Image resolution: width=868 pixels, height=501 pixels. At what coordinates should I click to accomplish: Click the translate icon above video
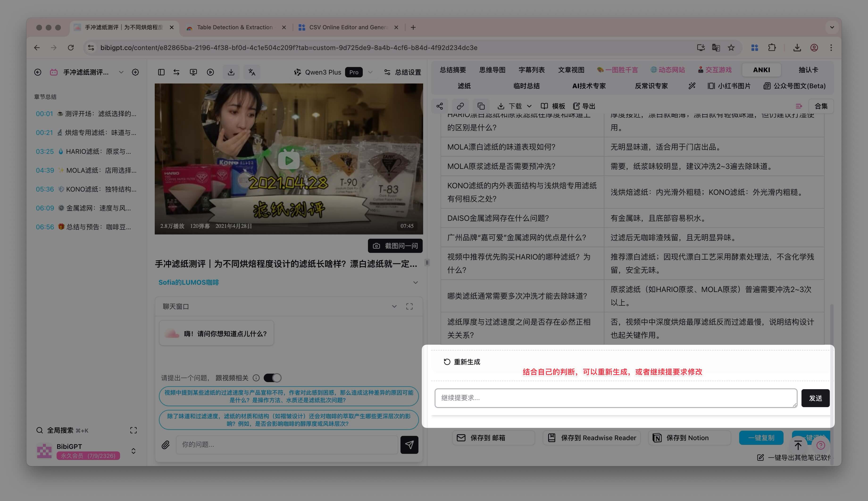pyautogui.click(x=252, y=72)
